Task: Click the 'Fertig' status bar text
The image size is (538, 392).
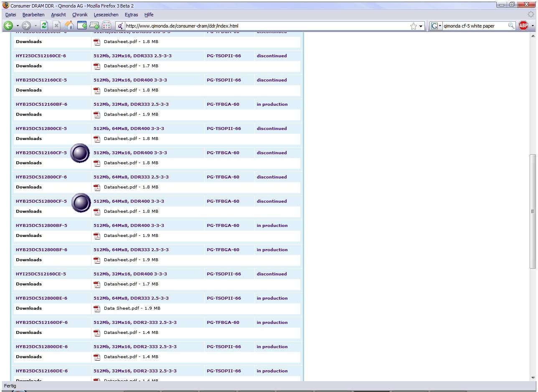Action: [10, 386]
